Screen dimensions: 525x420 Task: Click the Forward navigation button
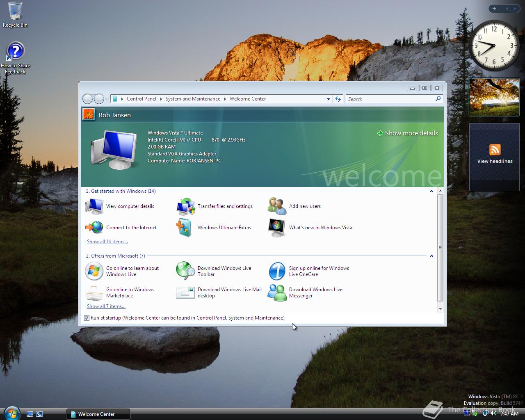(x=99, y=99)
